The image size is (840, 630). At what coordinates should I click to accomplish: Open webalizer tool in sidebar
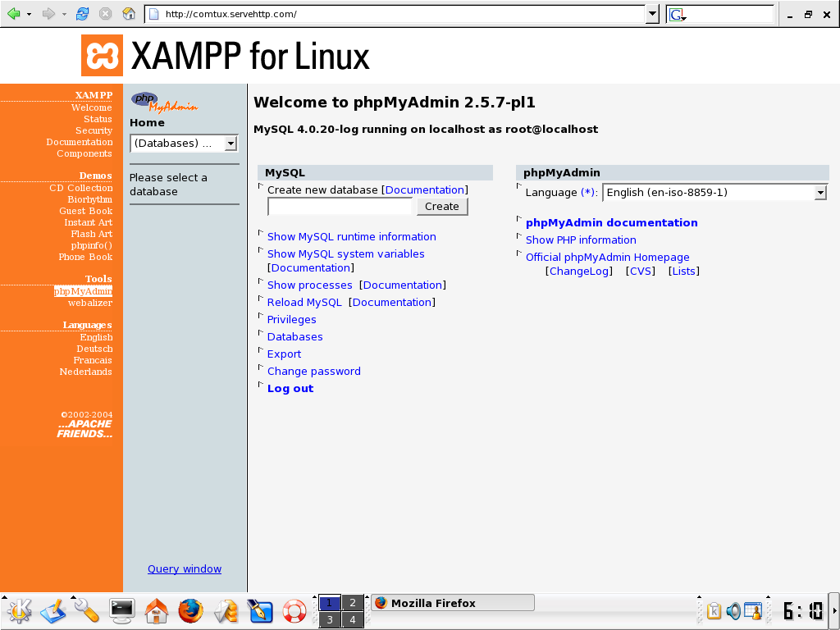point(90,303)
